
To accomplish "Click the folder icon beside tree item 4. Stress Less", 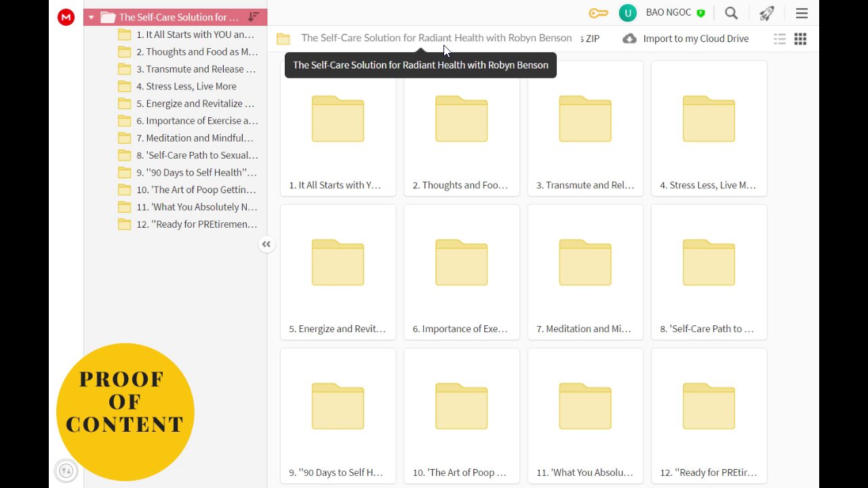I will tap(124, 86).
